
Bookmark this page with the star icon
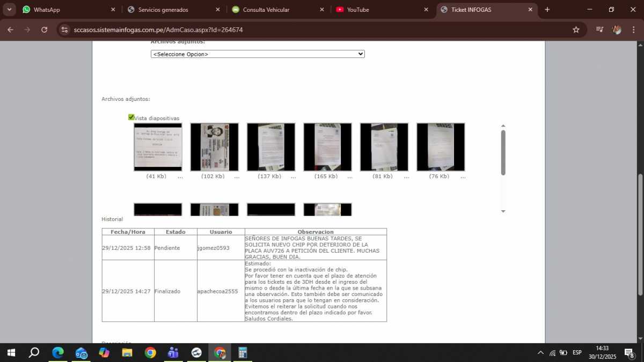click(576, 30)
